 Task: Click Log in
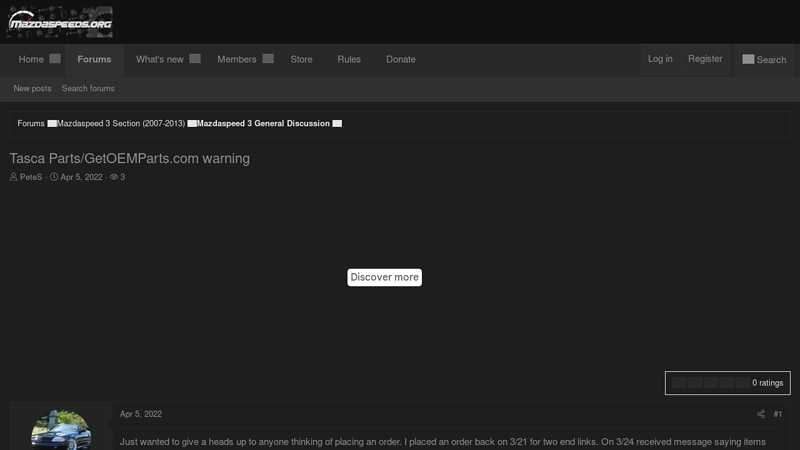(x=660, y=59)
